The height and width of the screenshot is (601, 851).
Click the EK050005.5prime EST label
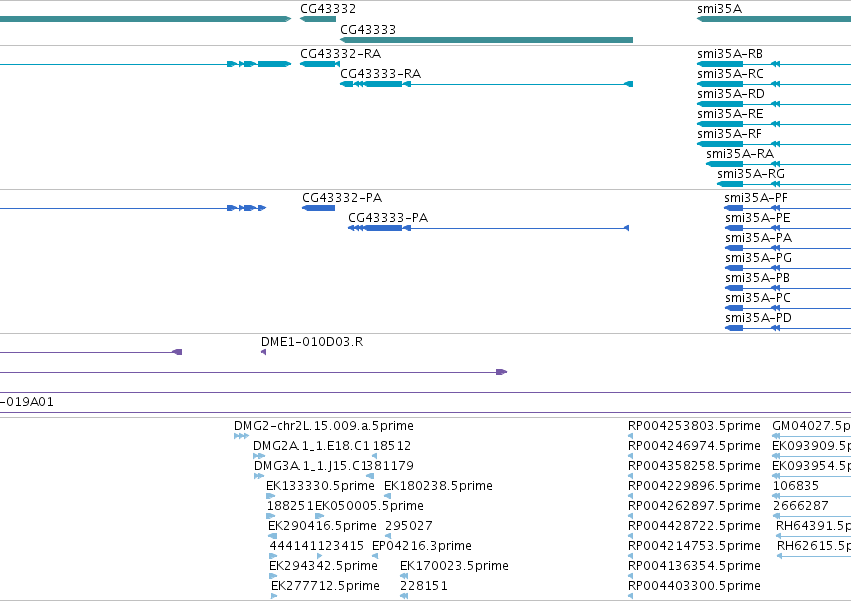[369, 506]
